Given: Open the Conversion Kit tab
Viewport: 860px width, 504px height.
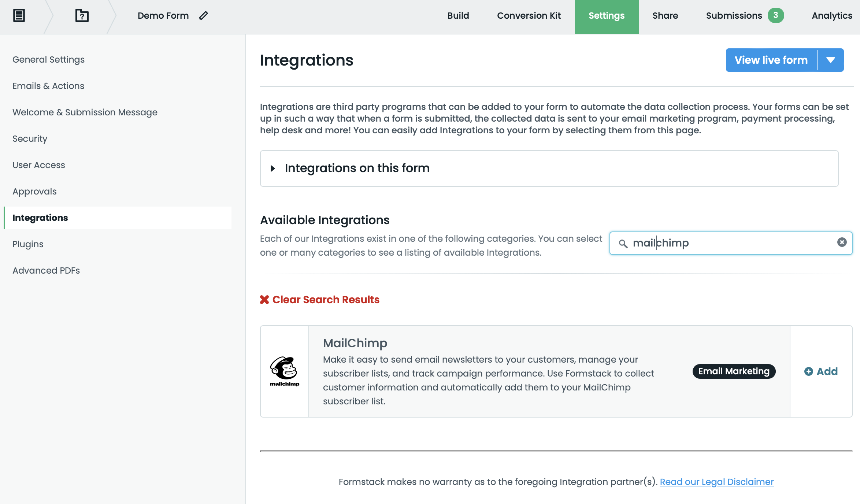Looking at the screenshot, I should coord(529,16).
